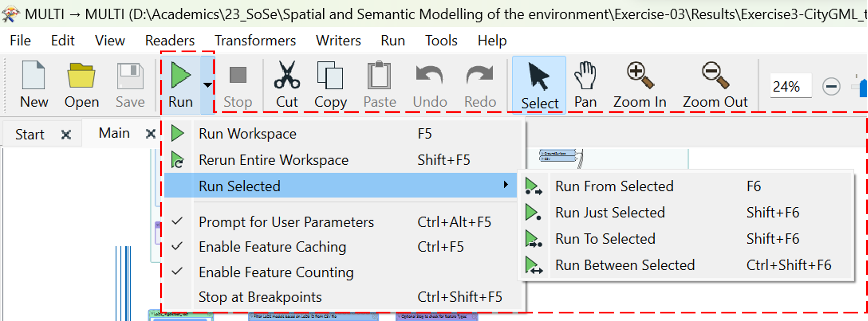Screen dimensions: 868x321
Task: Open the Transformers menu
Action: point(255,40)
